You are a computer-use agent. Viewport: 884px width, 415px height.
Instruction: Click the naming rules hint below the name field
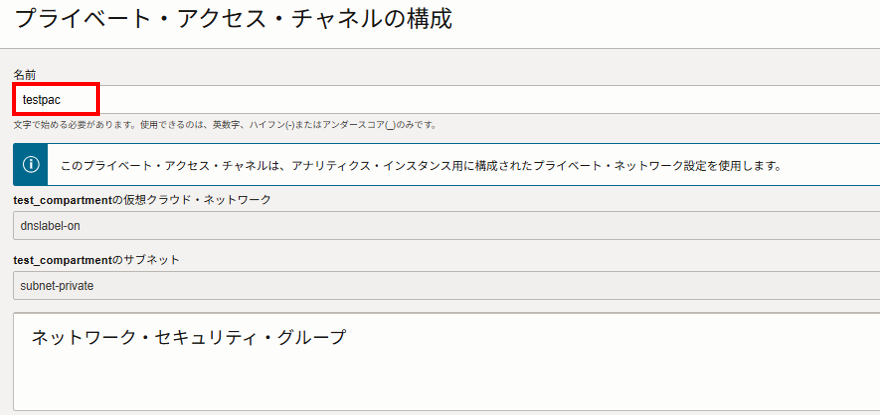(226, 125)
